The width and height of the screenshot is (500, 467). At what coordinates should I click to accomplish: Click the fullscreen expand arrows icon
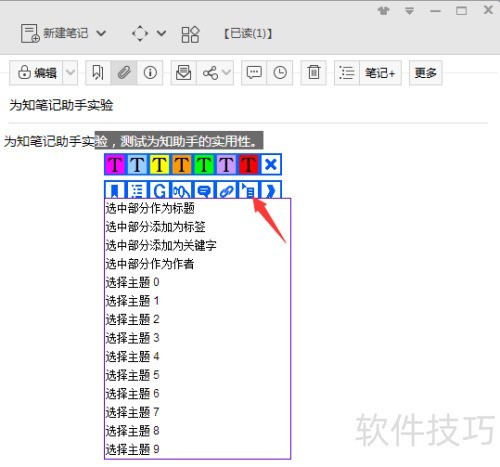coord(140,33)
